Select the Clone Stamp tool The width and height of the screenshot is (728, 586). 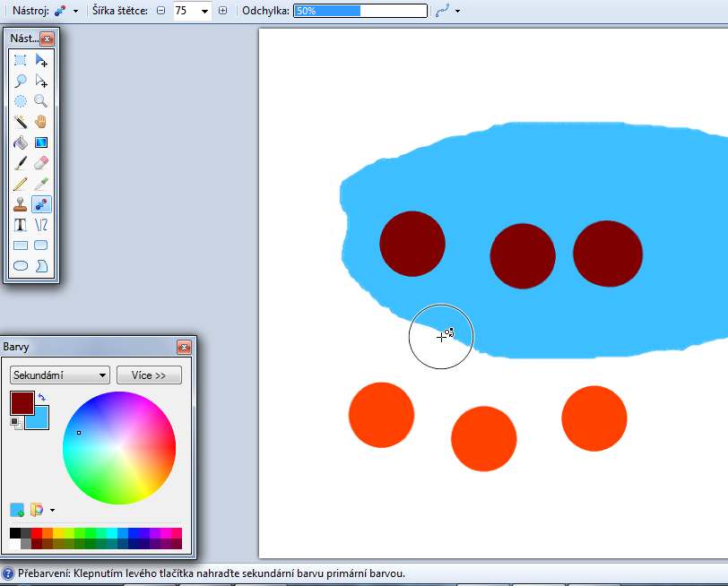click(20, 204)
